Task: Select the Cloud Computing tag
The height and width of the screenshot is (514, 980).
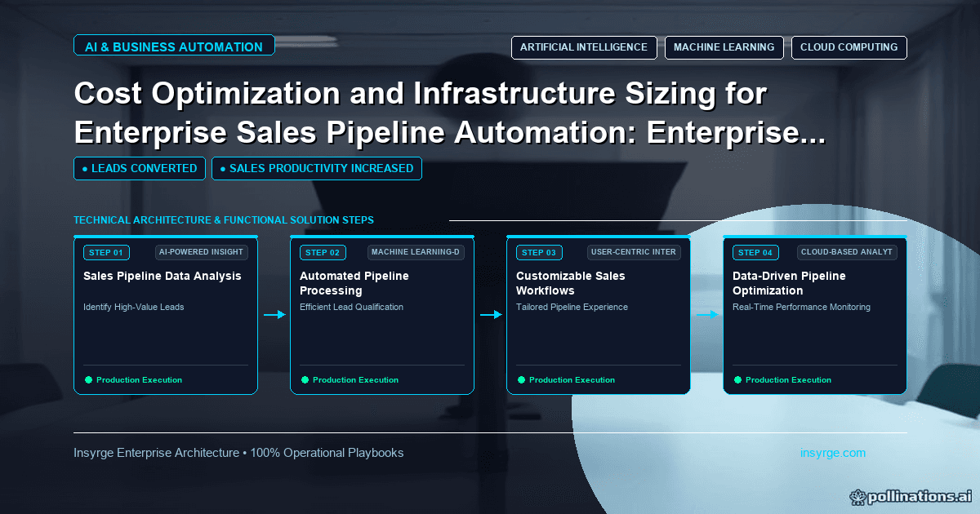Action: click(849, 47)
